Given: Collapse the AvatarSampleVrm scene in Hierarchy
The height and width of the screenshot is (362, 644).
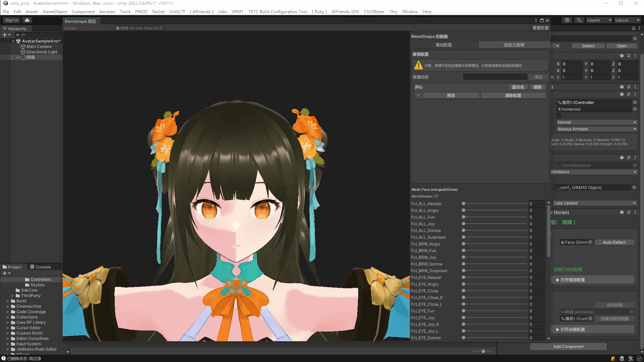Looking at the screenshot, I should pos(13,41).
